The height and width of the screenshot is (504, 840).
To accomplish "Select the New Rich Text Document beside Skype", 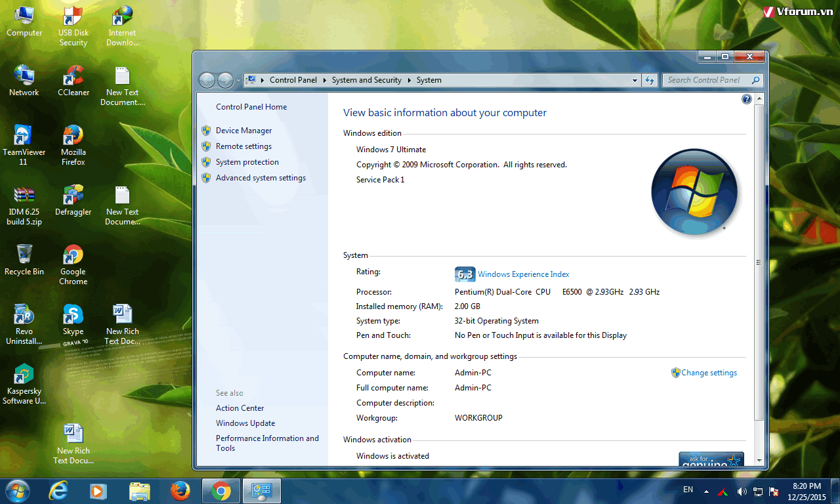I will pos(123,325).
